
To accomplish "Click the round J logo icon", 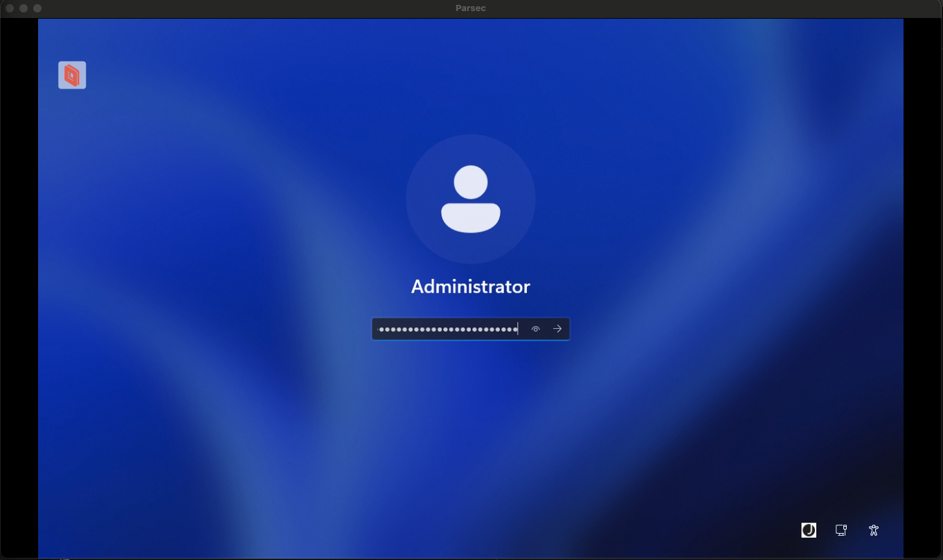I will (x=809, y=530).
